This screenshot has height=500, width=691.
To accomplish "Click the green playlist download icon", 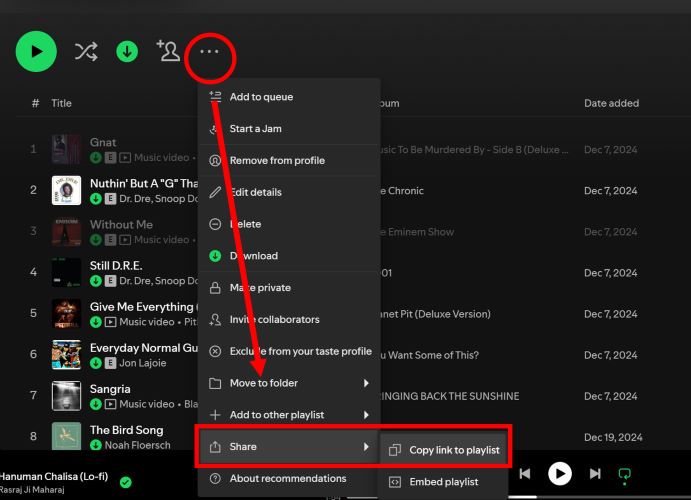I will [x=127, y=52].
